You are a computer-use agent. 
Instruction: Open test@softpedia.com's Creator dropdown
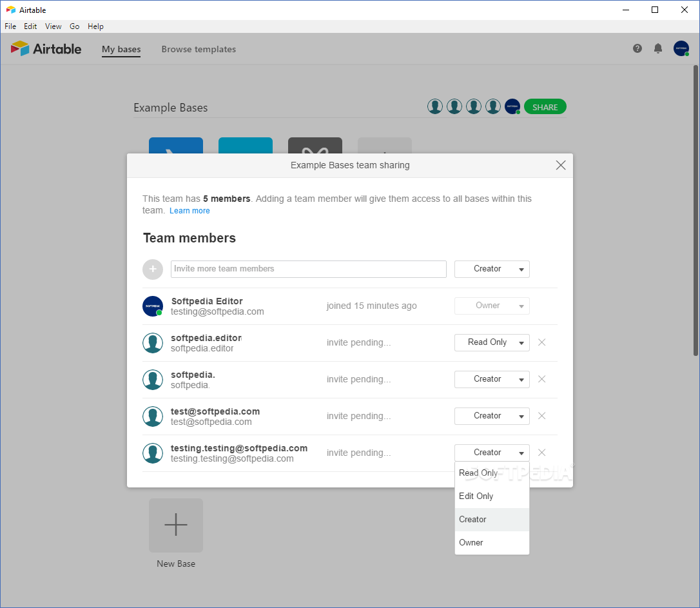click(492, 416)
